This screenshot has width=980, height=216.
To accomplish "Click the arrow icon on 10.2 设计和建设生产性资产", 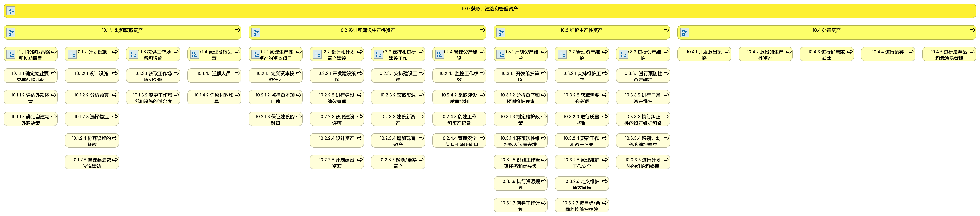I will (482, 30).
